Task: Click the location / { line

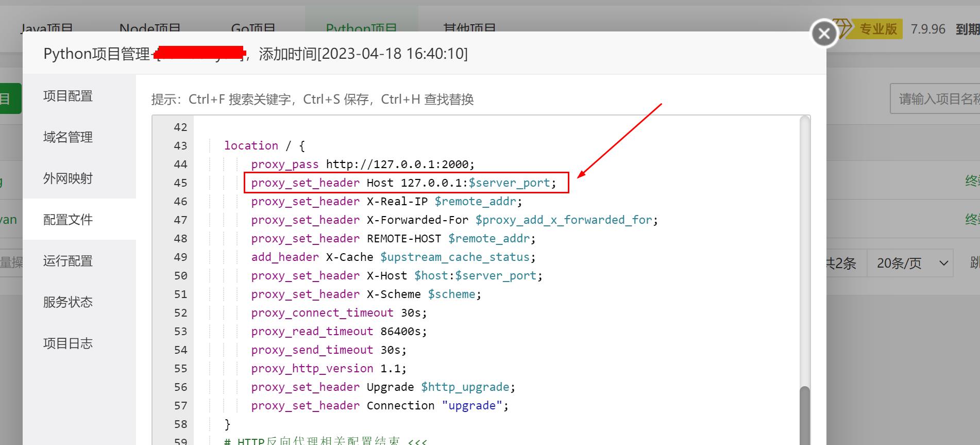Action: pos(264,145)
